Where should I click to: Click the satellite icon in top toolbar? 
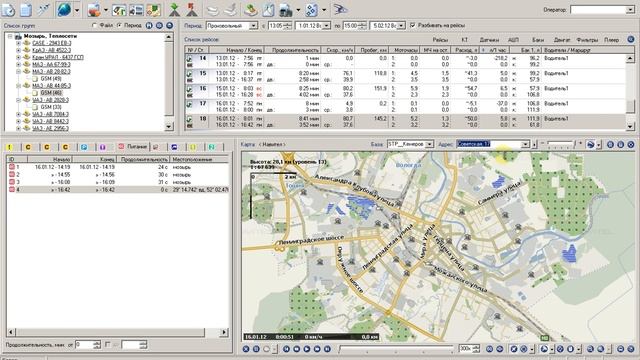(x=44, y=9)
